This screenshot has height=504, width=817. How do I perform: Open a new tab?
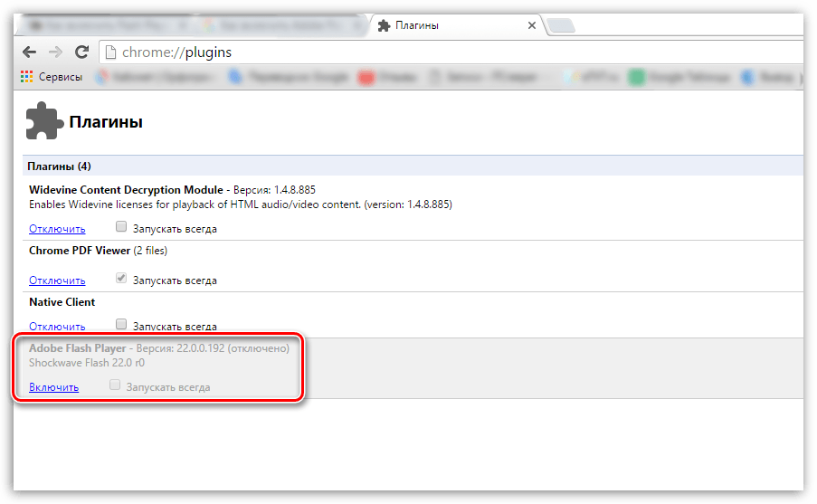tap(561, 25)
